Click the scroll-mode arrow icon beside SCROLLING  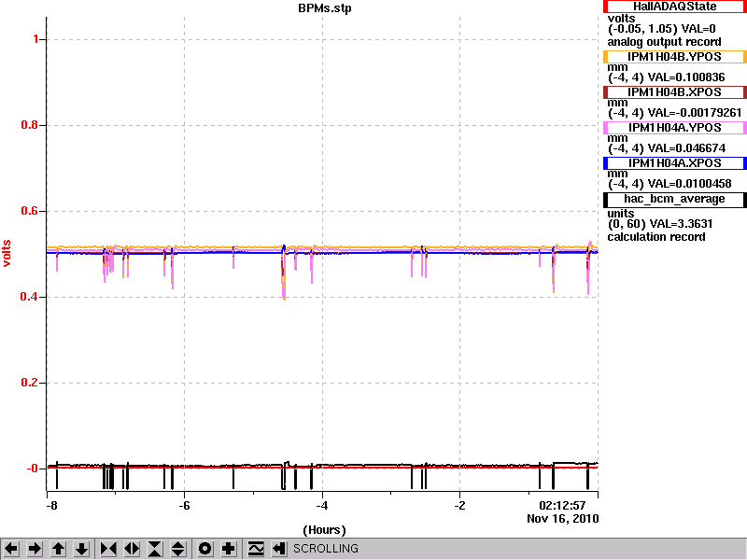click(279, 549)
